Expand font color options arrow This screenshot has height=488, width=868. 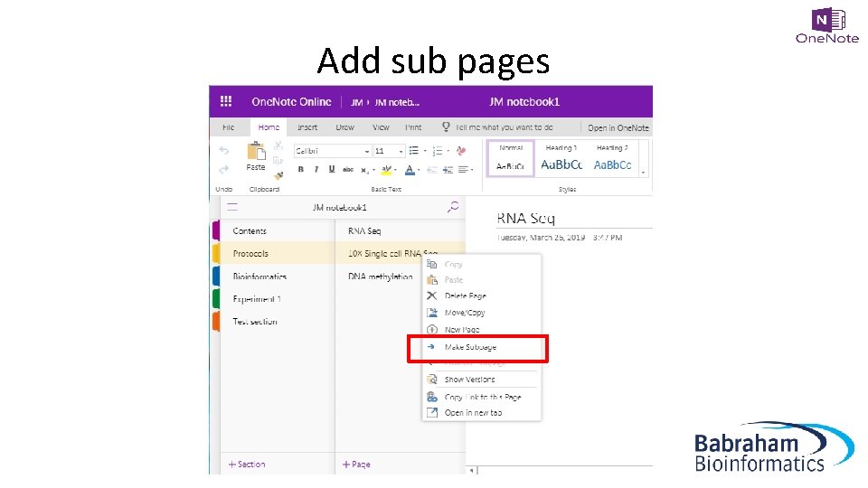tap(419, 170)
